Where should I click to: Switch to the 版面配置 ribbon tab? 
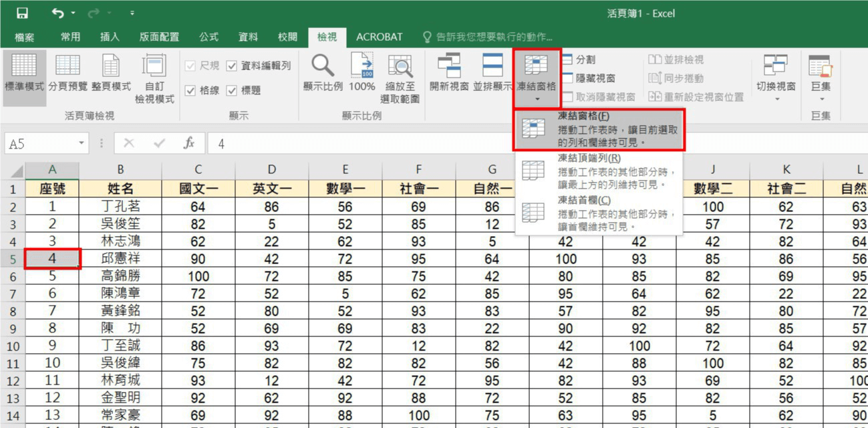159,37
